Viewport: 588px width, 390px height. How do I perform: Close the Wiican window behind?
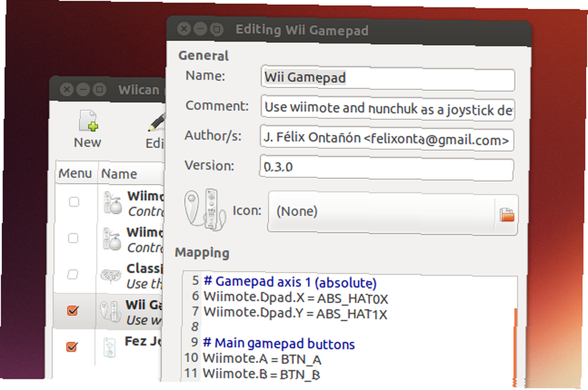point(67,89)
